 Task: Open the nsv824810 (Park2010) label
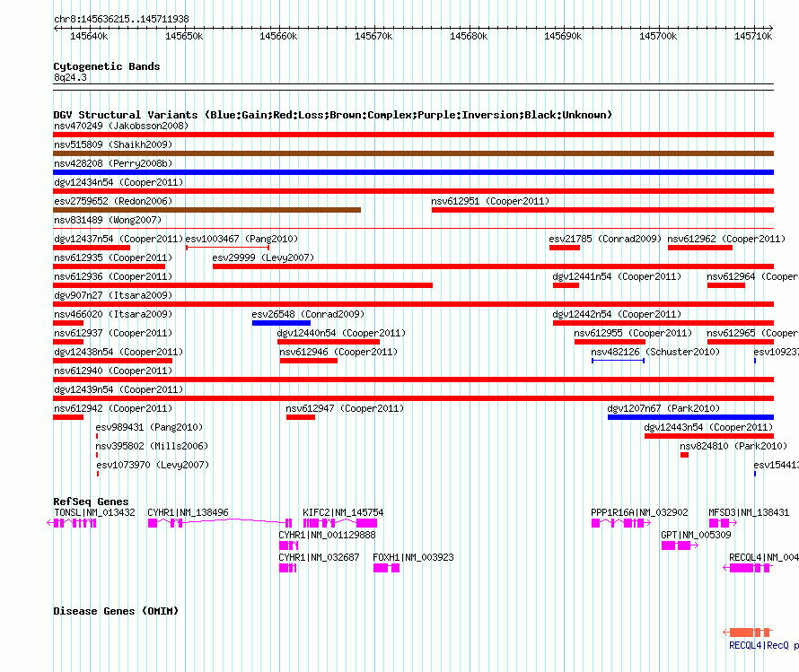tap(733, 446)
